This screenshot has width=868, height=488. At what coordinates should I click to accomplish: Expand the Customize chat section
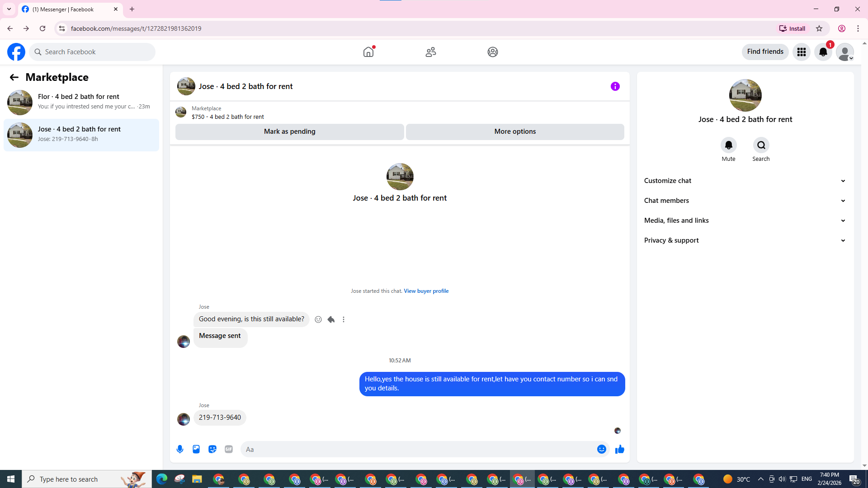[x=745, y=181]
